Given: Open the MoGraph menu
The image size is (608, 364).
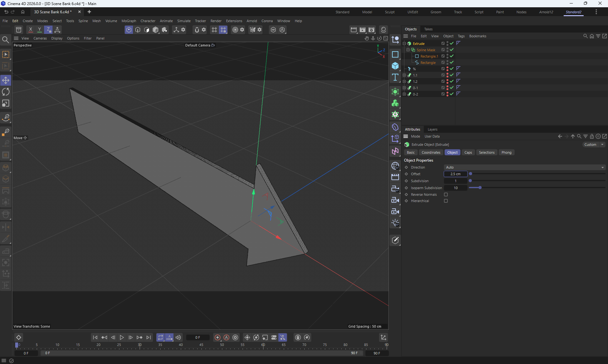Looking at the screenshot, I should (x=129, y=21).
